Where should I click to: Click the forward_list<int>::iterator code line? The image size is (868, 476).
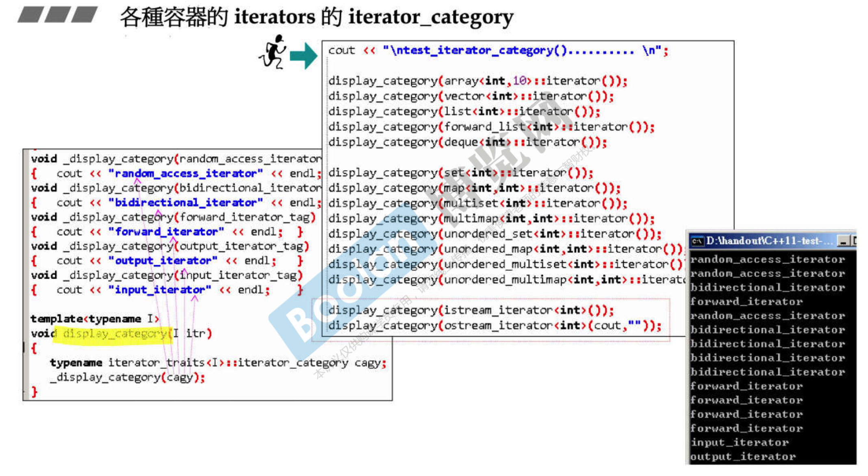point(491,127)
